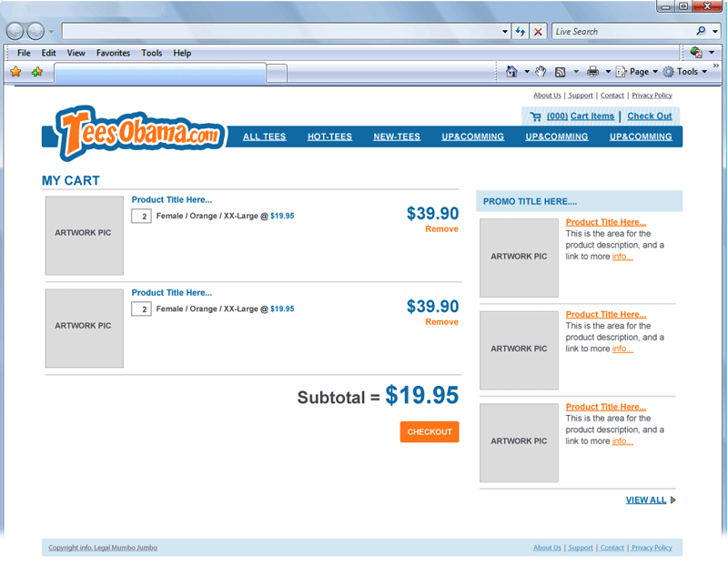Open the search provider options dropdown
The image size is (728, 577).
pos(715,32)
